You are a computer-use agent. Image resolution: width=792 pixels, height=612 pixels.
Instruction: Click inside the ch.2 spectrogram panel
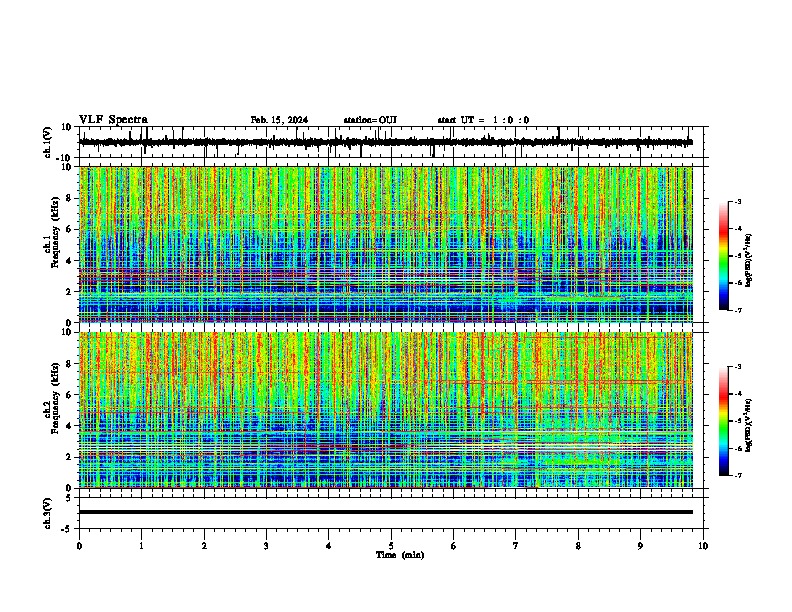click(x=386, y=410)
